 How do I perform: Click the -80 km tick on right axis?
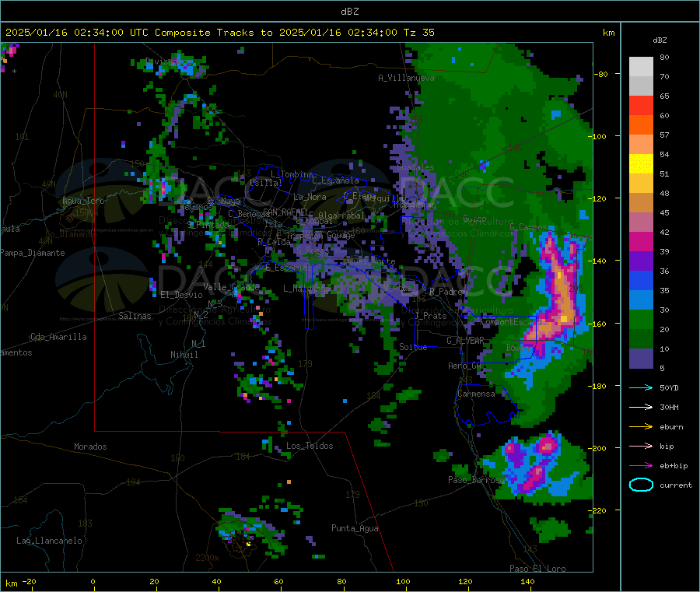600,74
